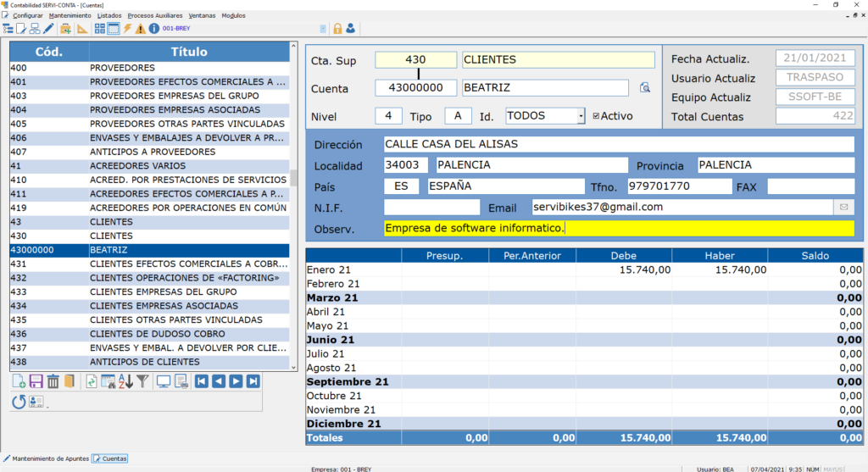Viewport: 868px width, 472px height.
Task: Click the yellow Observ. notes field
Action: [618, 229]
